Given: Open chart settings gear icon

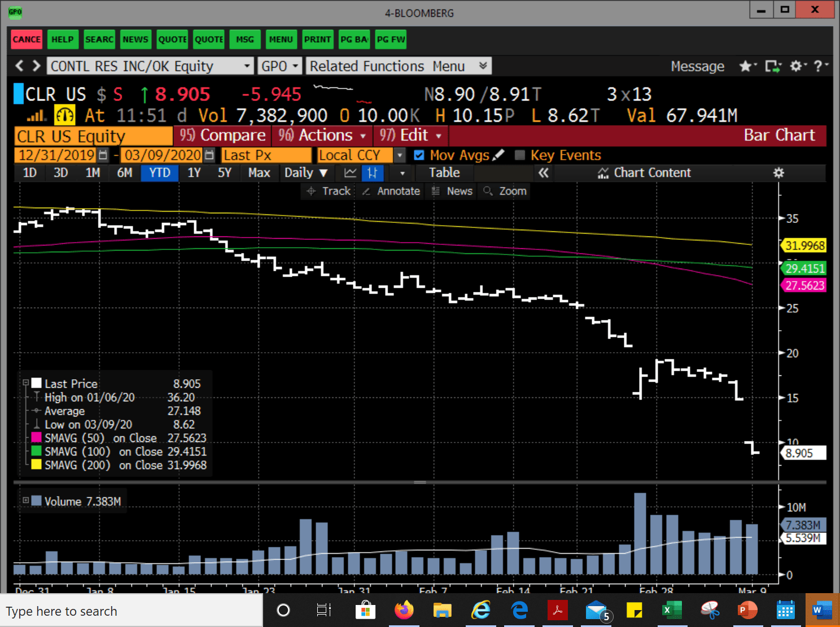Looking at the screenshot, I should coord(778,173).
